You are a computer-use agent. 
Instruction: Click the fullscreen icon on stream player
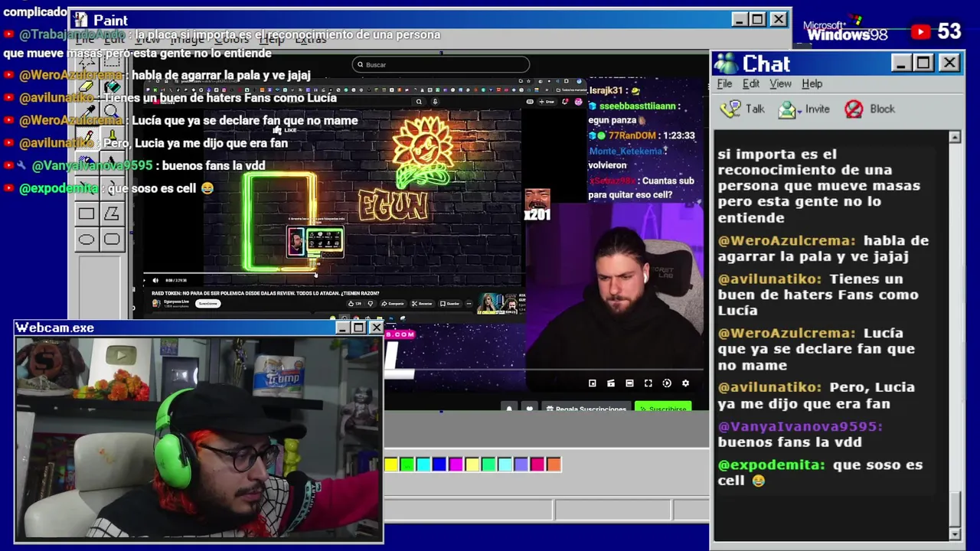point(648,383)
